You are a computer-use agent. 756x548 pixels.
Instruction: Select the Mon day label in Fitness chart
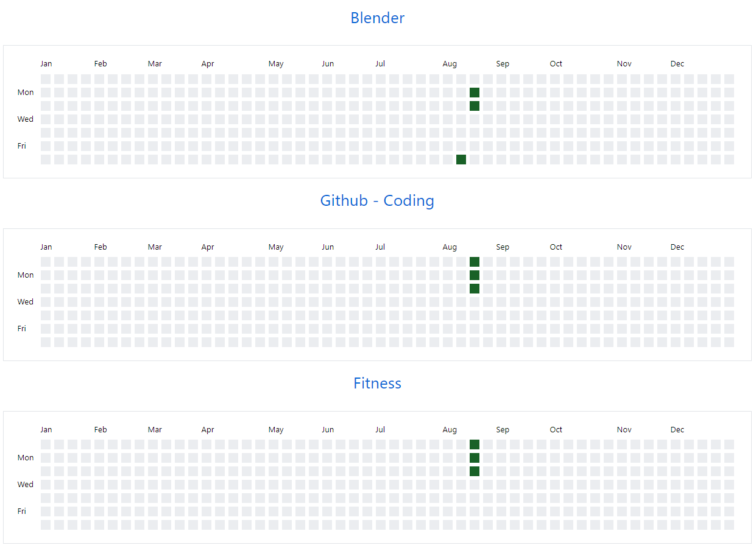tap(26, 458)
